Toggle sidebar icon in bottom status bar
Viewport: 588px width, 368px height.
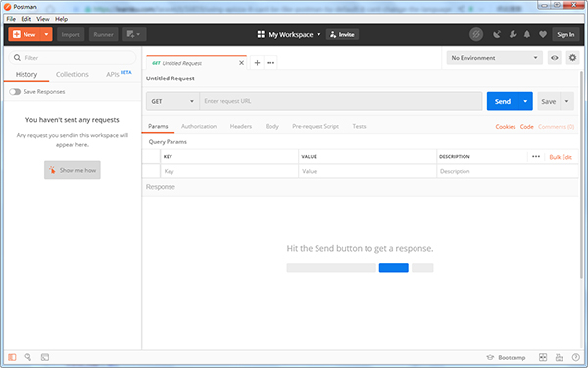(12, 357)
